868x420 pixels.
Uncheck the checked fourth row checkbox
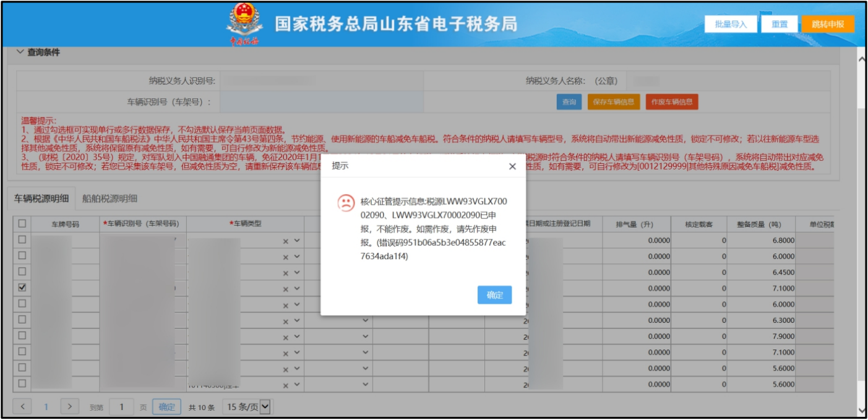pyautogui.click(x=22, y=288)
